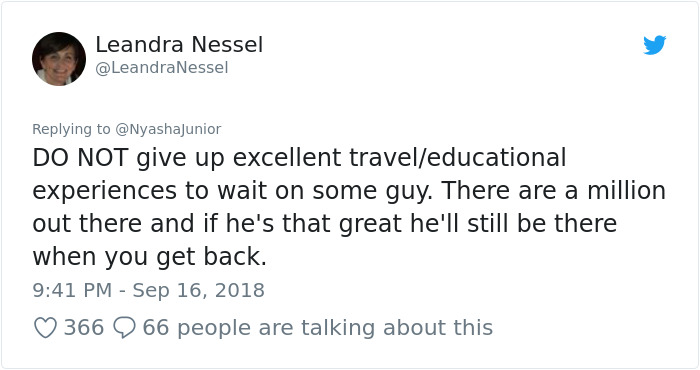Like the tweet with the heart icon

click(46, 328)
